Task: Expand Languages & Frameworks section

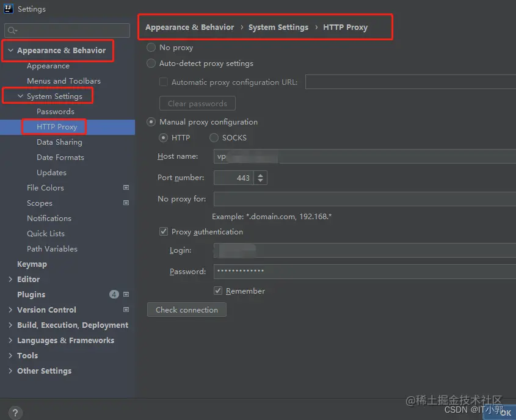Action: 10,341
